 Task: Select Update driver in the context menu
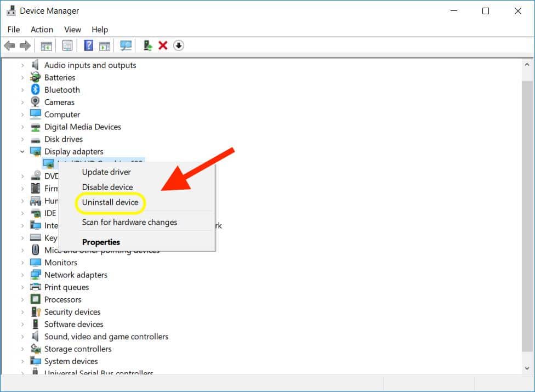(106, 172)
